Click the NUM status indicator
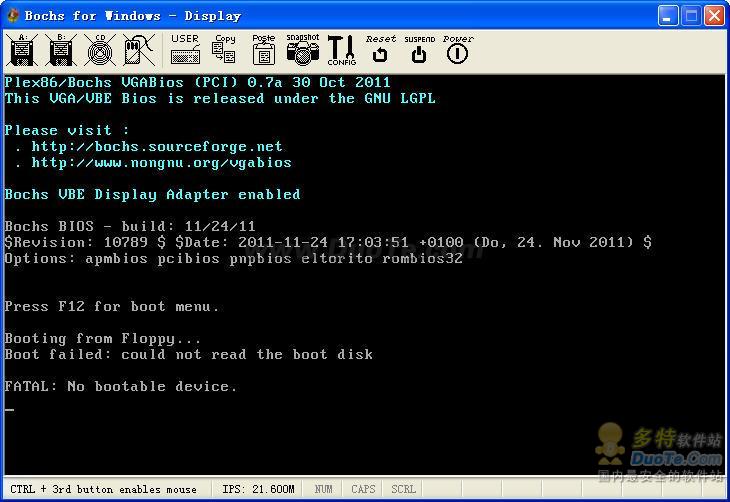This screenshot has height=502, width=730. (x=323, y=489)
